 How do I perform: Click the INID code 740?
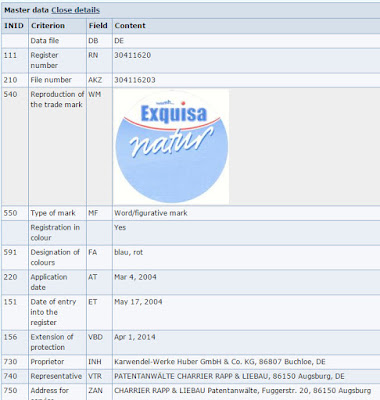point(10,376)
